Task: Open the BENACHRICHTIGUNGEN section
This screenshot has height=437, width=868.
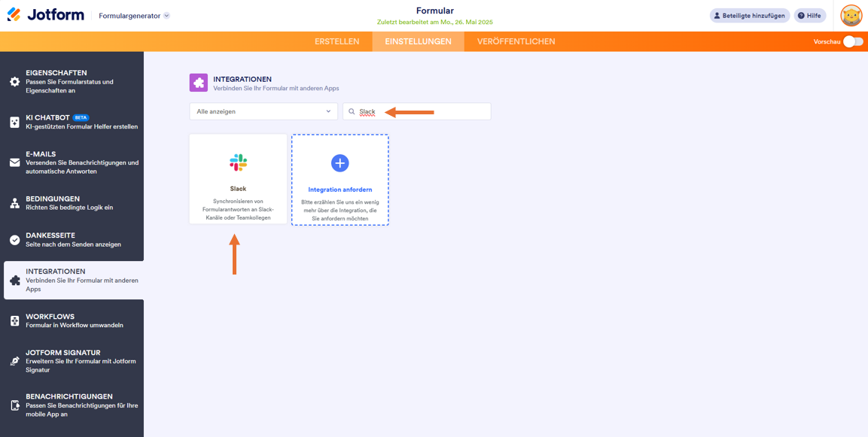Action: coord(74,405)
